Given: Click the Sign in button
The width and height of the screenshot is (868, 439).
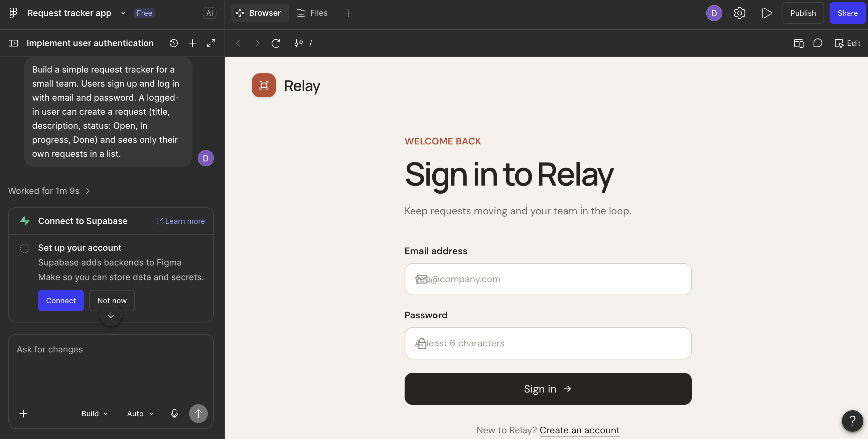Looking at the screenshot, I should pyautogui.click(x=548, y=389).
